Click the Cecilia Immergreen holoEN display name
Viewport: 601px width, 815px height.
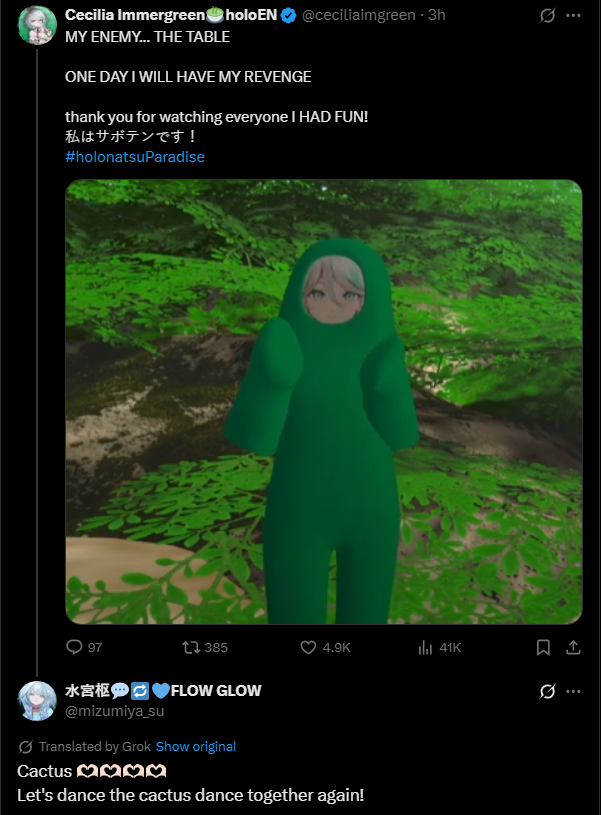click(x=171, y=15)
